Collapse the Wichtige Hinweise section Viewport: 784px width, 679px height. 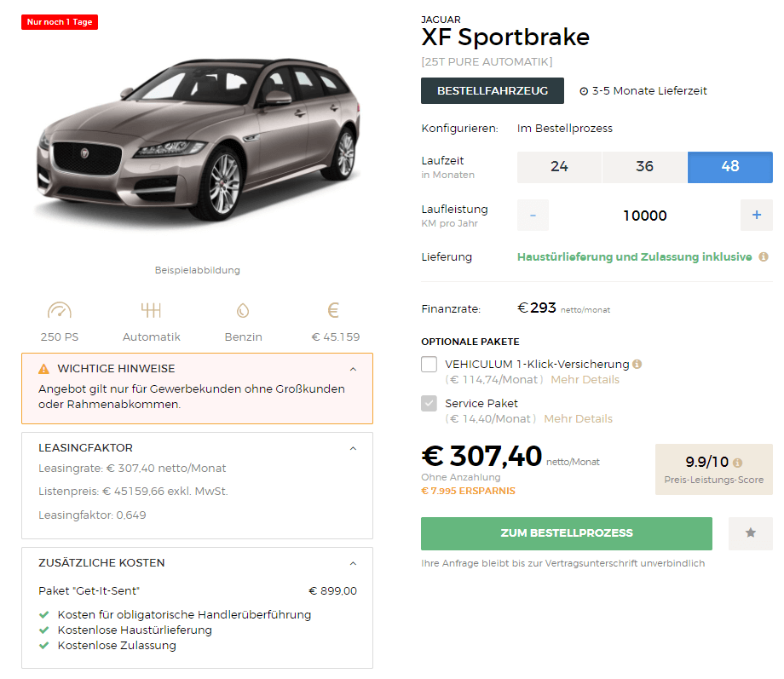coord(353,369)
